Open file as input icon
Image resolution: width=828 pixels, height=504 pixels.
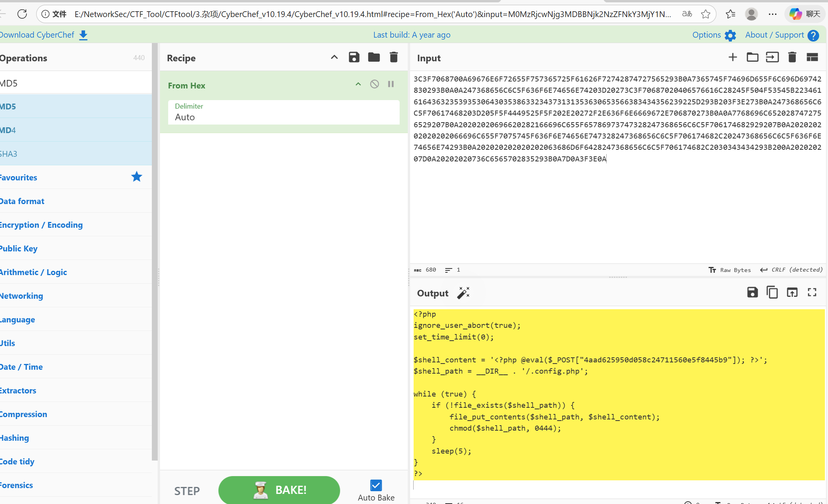click(x=772, y=57)
